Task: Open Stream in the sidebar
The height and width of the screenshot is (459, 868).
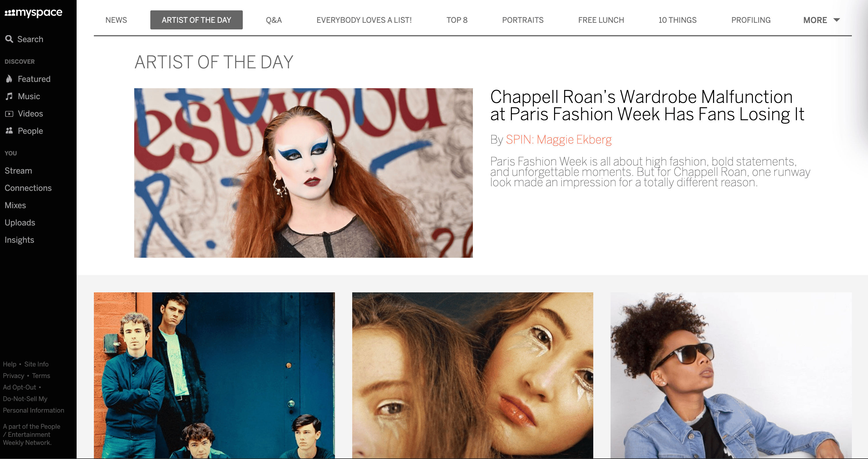Action: pyautogui.click(x=18, y=171)
